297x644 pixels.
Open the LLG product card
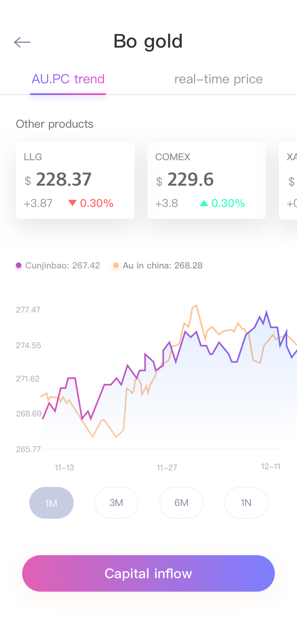click(x=75, y=180)
